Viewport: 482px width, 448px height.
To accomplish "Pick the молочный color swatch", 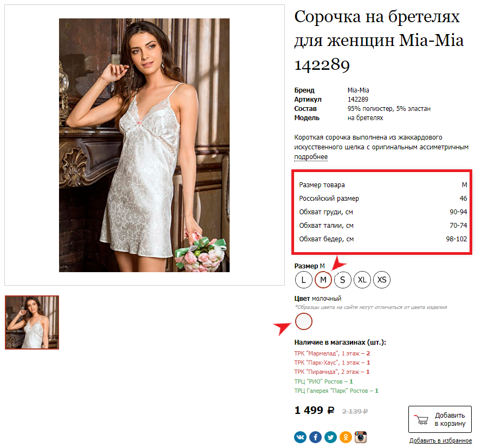I will pyautogui.click(x=304, y=321).
